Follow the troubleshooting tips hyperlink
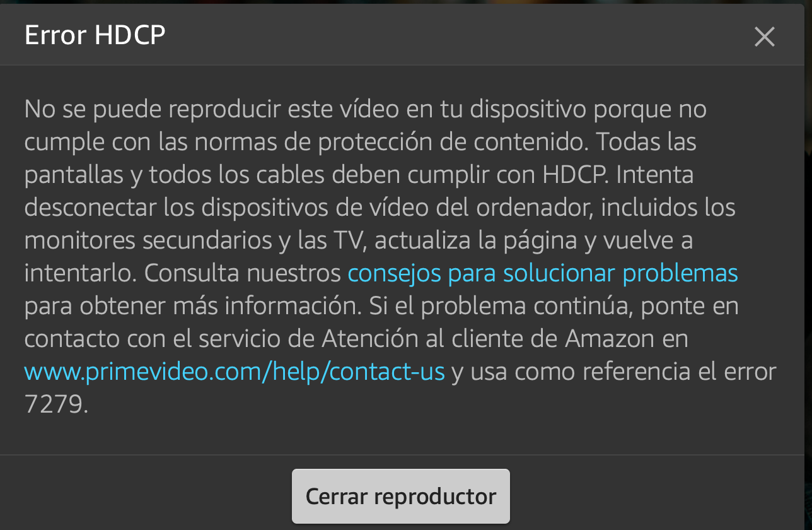The width and height of the screenshot is (812, 530). tap(543, 273)
